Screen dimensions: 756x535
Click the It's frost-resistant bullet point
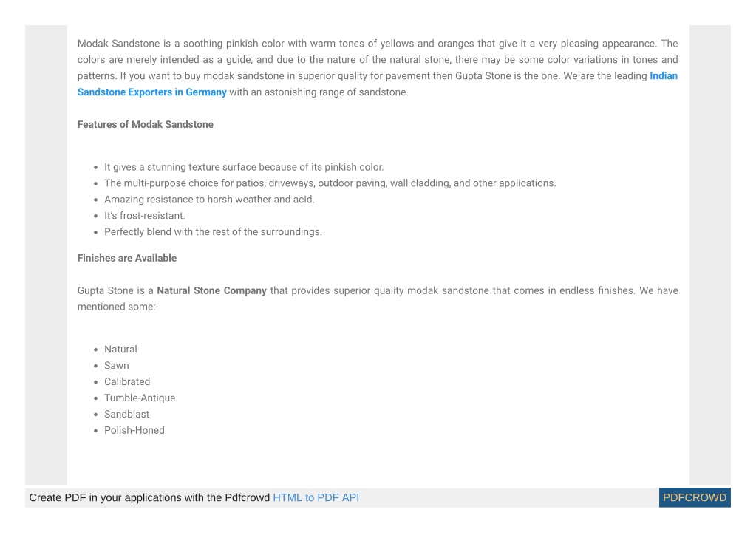145,216
